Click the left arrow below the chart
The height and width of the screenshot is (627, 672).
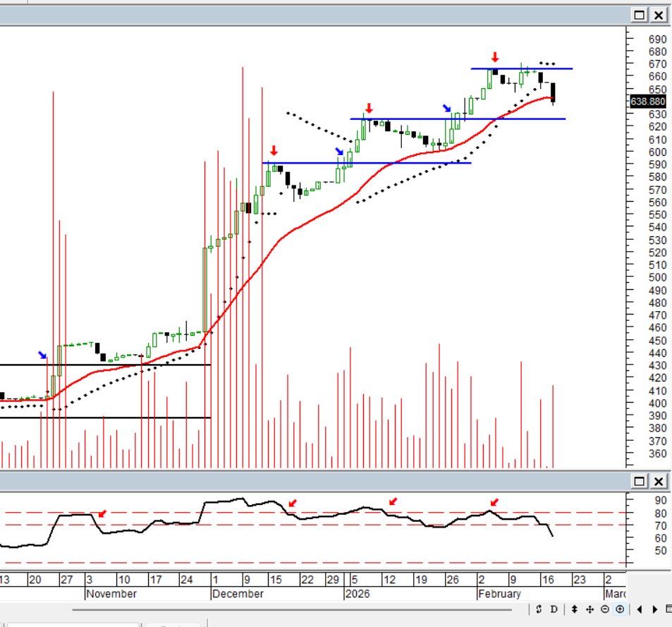point(640,609)
